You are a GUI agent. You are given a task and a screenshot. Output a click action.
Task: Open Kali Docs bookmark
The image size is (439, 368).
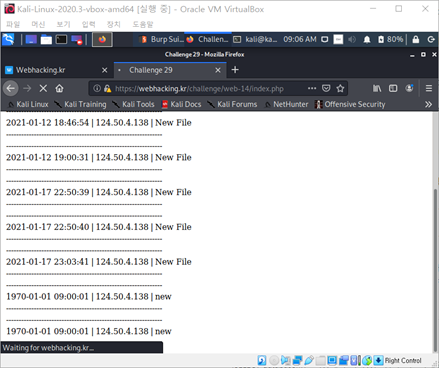(182, 104)
